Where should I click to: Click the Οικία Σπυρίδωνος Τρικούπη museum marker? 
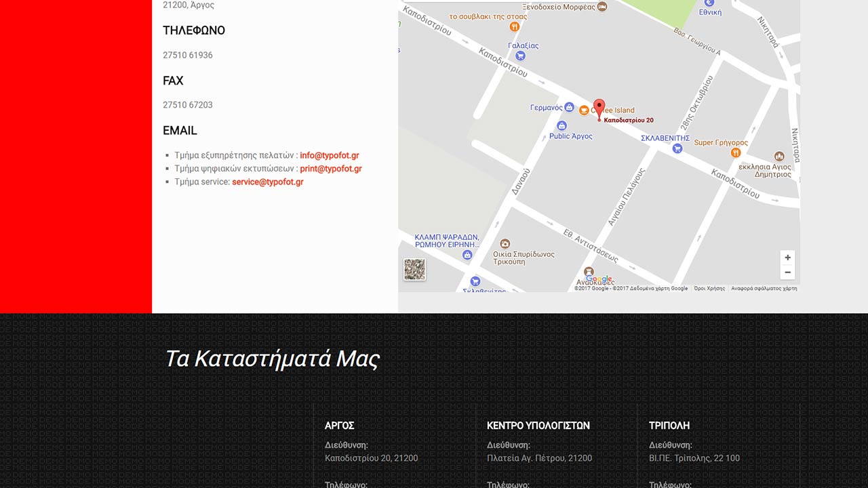[505, 244]
